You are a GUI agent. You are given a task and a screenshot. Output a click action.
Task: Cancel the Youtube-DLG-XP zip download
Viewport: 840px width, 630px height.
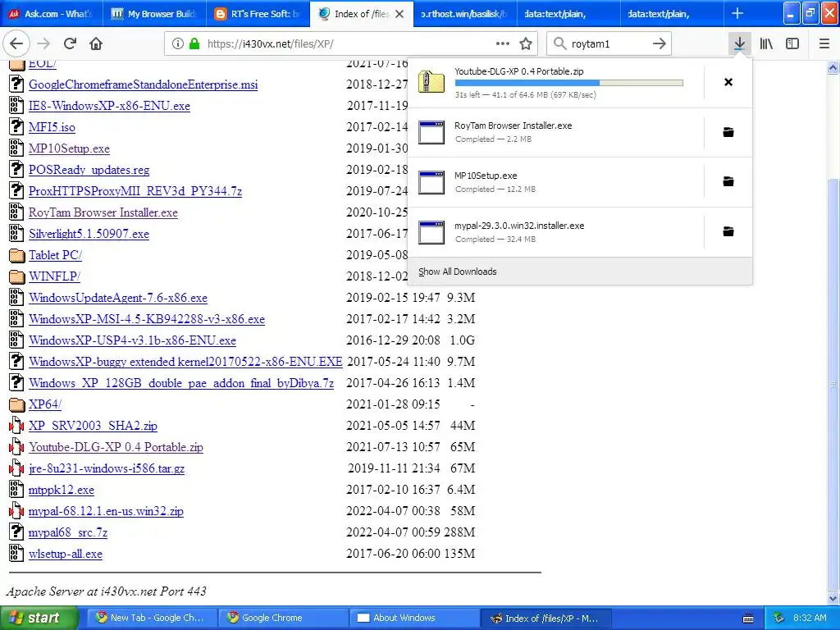click(x=728, y=82)
